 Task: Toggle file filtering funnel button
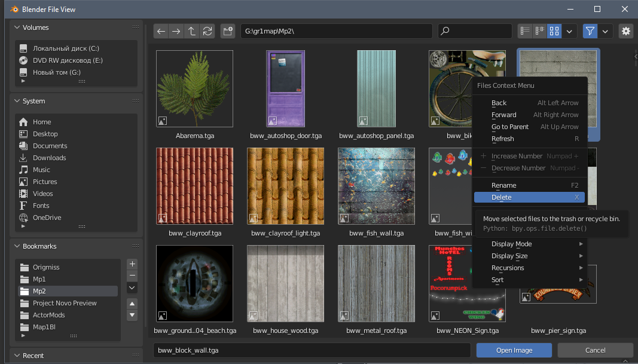(x=590, y=31)
